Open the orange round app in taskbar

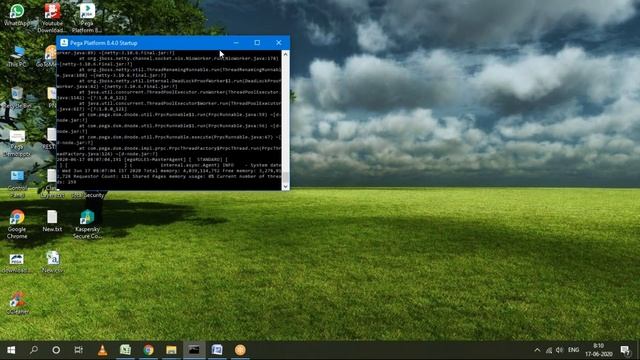tap(240, 350)
